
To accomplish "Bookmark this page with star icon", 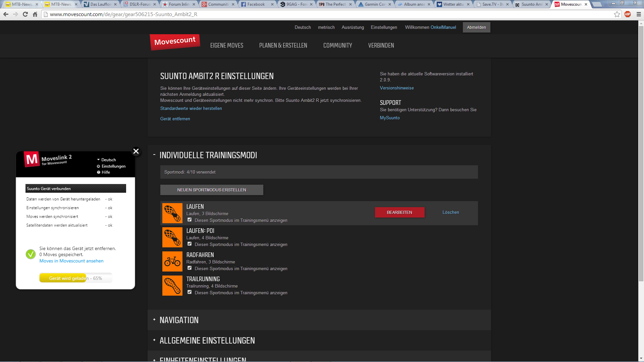I will pyautogui.click(x=617, y=14).
